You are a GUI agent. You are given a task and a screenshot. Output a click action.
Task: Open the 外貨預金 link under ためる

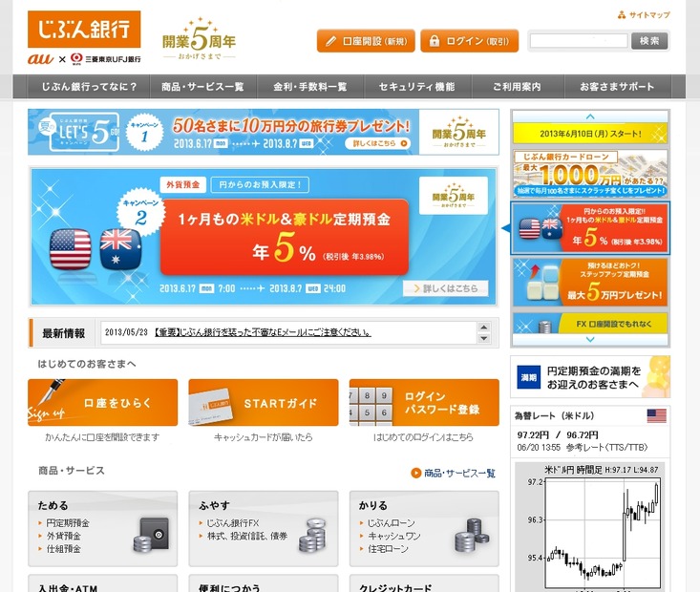click(x=63, y=536)
